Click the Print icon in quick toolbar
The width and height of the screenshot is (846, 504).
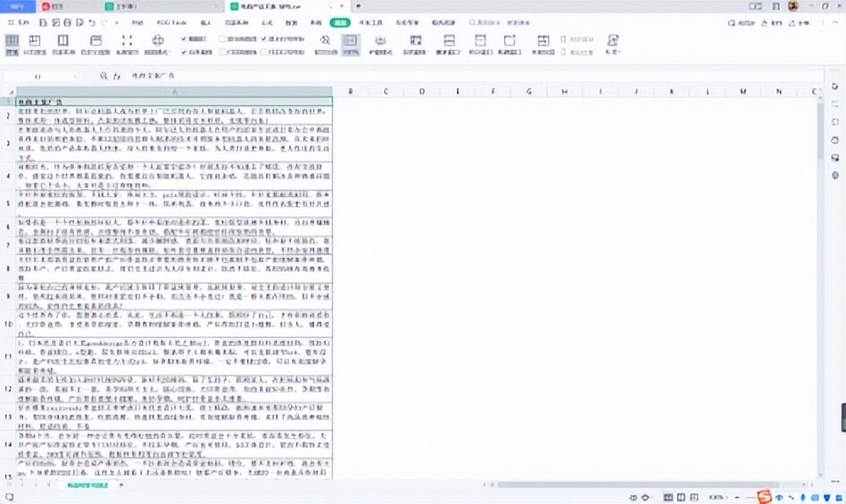point(68,23)
